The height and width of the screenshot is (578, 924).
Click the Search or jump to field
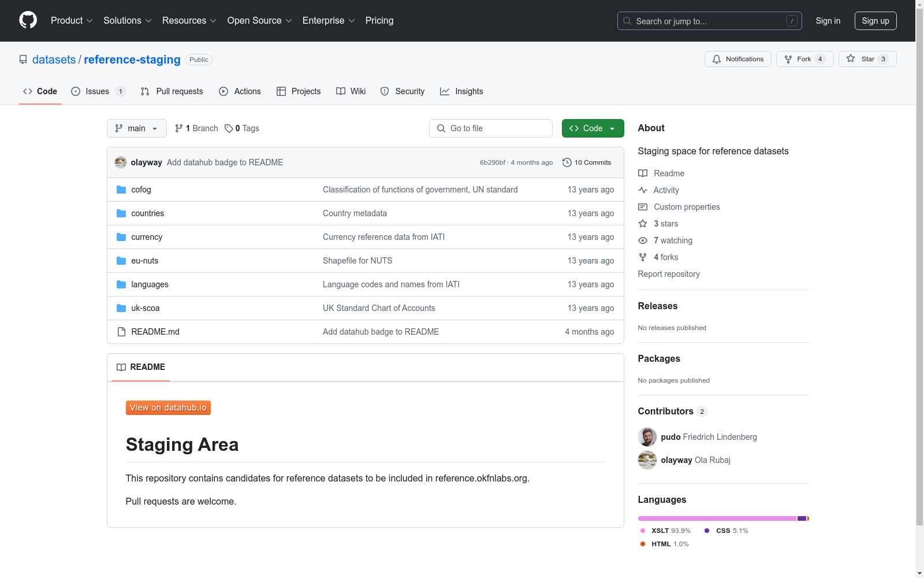coord(710,21)
